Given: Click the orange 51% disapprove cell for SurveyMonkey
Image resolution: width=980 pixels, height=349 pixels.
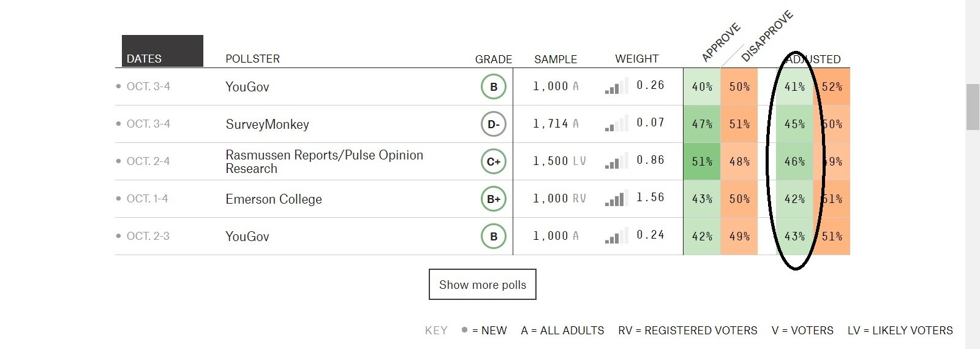Looking at the screenshot, I should pos(739,125).
